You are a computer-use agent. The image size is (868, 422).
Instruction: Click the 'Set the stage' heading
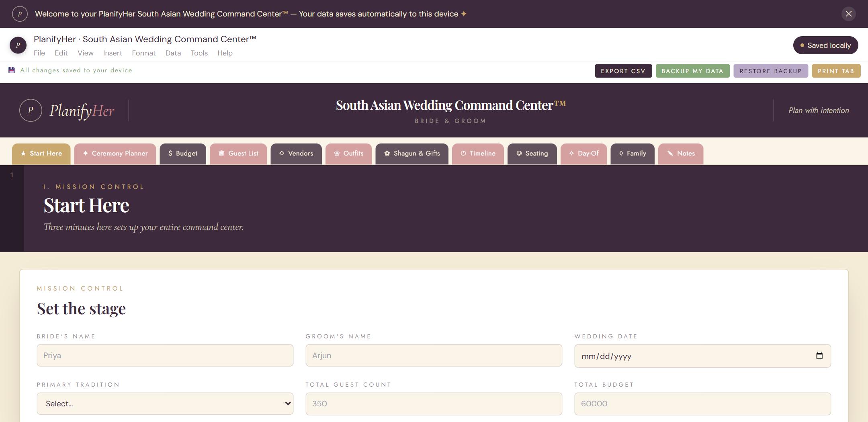point(81,309)
